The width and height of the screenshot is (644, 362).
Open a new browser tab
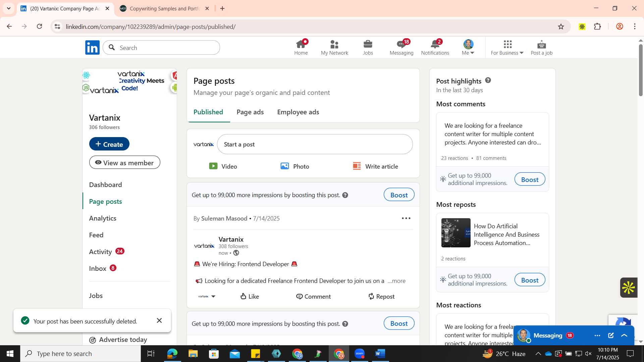click(x=222, y=8)
